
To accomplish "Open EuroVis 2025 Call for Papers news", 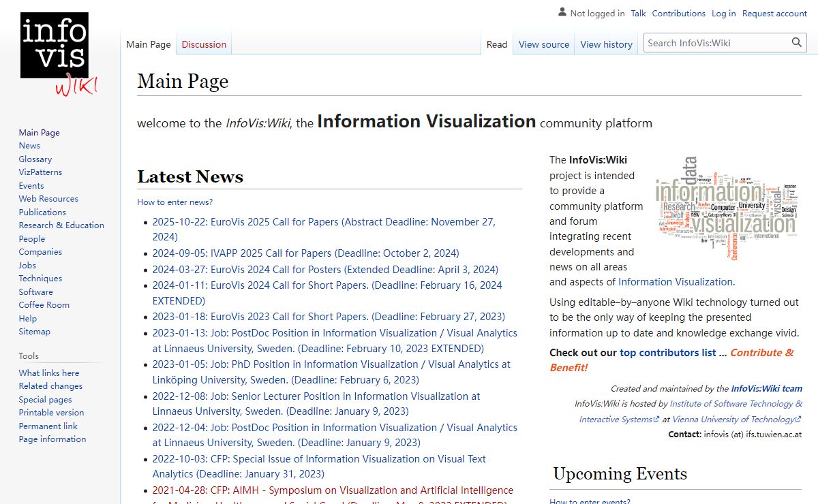I will pyautogui.click(x=324, y=230).
